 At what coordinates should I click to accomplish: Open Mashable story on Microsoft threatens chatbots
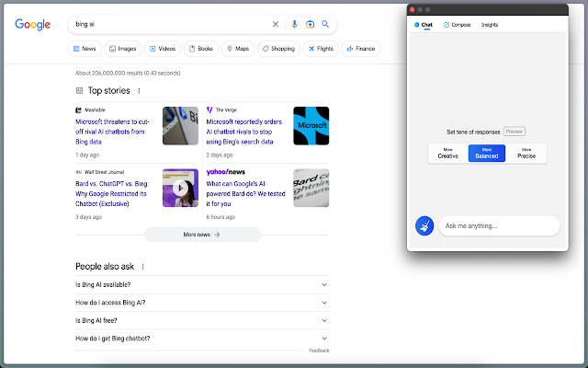pyautogui.click(x=112, y=132)
